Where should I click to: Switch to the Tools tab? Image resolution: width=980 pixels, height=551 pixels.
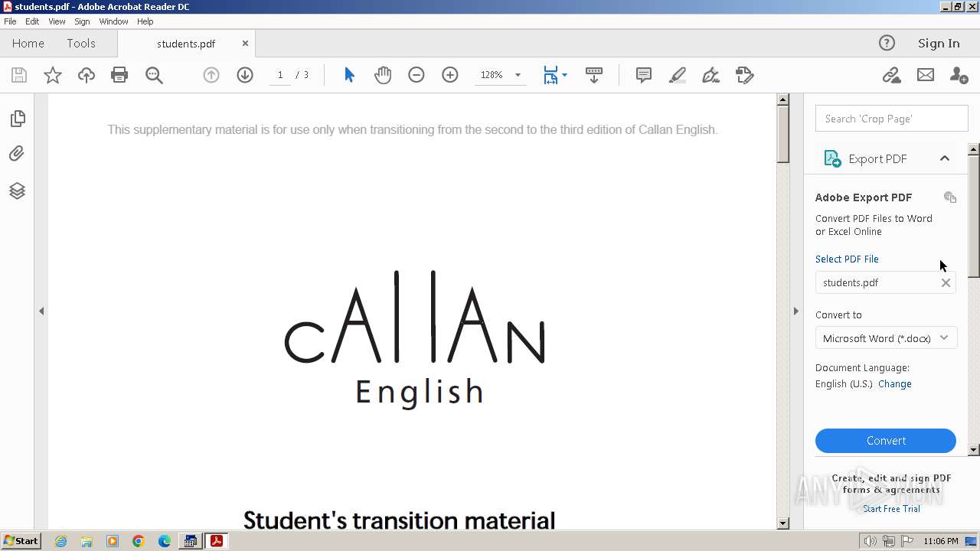[x=81, y=44]
